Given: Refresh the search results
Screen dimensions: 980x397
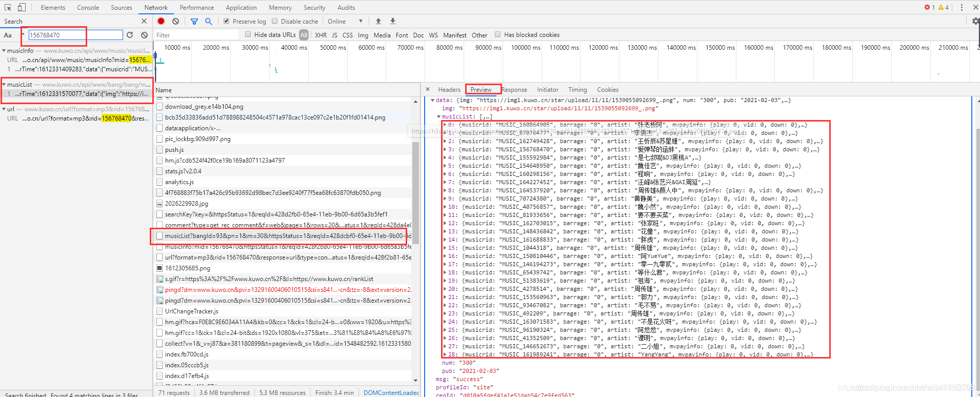Looking at the screenshot, I should click(x=130, y=35).
